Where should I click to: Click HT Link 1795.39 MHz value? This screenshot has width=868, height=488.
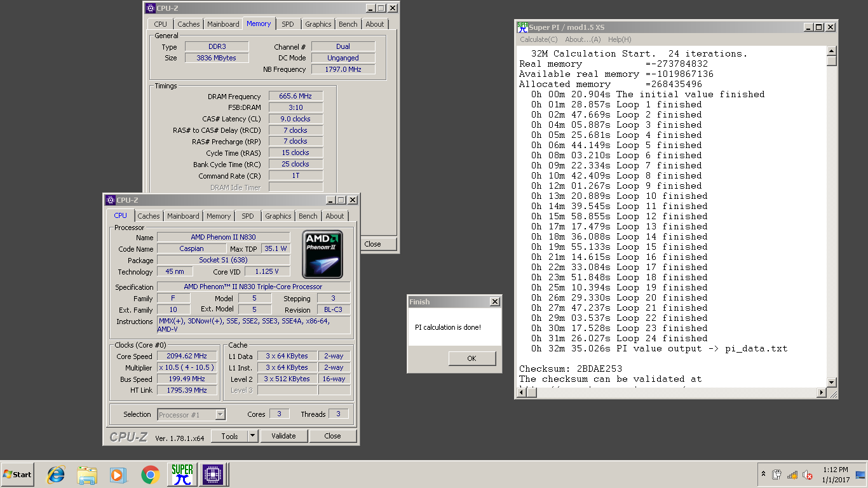pyautogui.click(x=186, y=390)
